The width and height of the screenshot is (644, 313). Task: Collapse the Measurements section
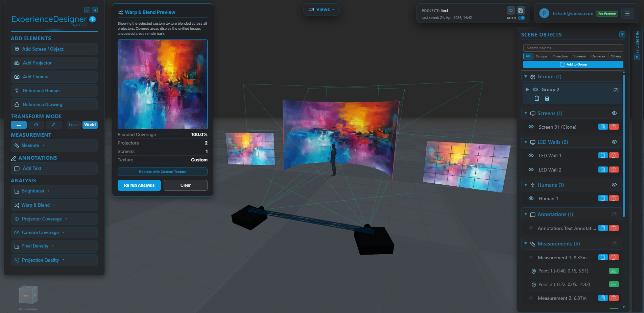[x=526, y=243]
